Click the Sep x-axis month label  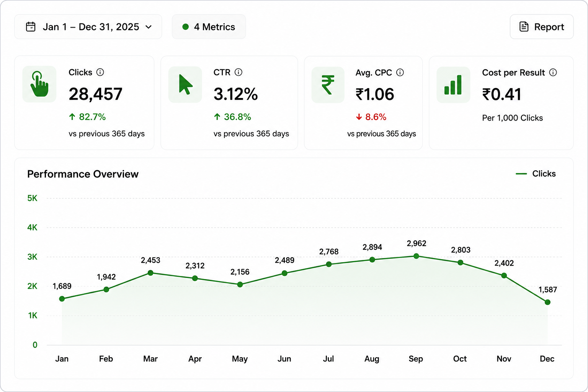coord(416,359)
